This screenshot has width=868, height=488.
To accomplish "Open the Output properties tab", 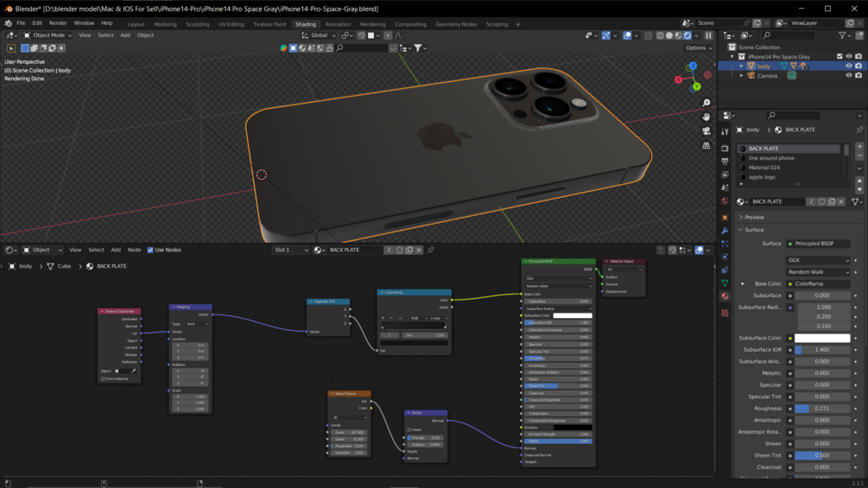I will (725, 162).
